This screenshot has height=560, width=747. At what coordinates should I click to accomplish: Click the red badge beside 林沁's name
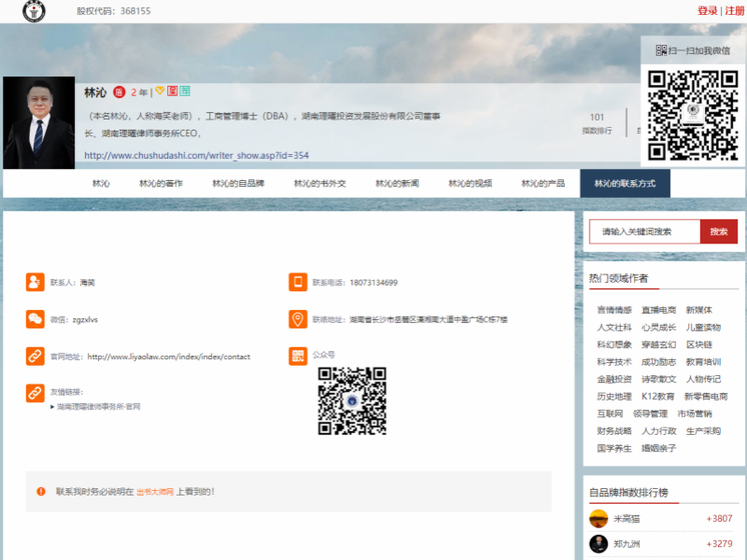pos(119,92)
